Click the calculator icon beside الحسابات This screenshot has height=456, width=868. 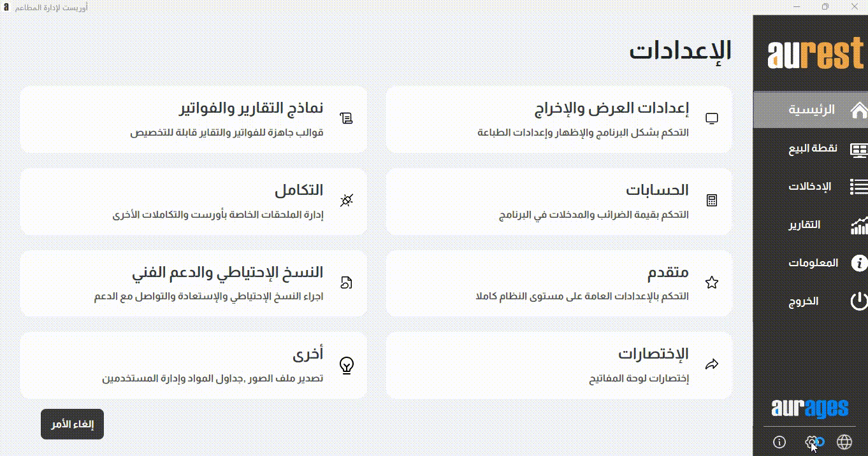(712, 201)
